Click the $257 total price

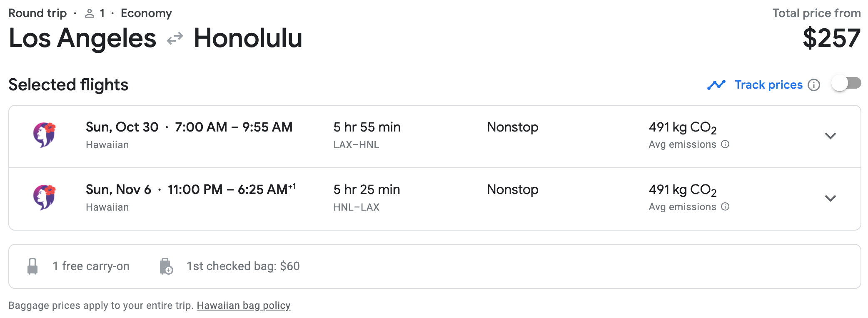pos(831,38)
